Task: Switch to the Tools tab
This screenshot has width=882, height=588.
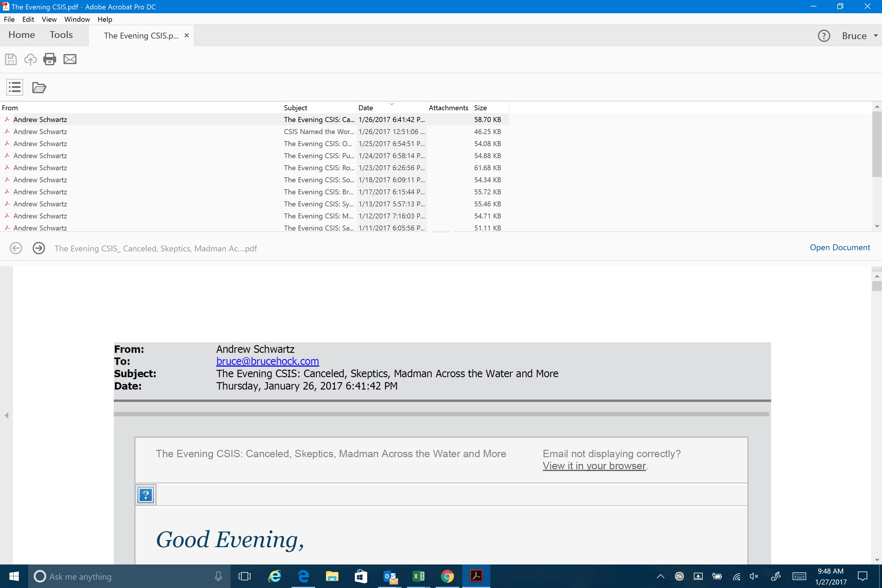Action: click(61, 35)
